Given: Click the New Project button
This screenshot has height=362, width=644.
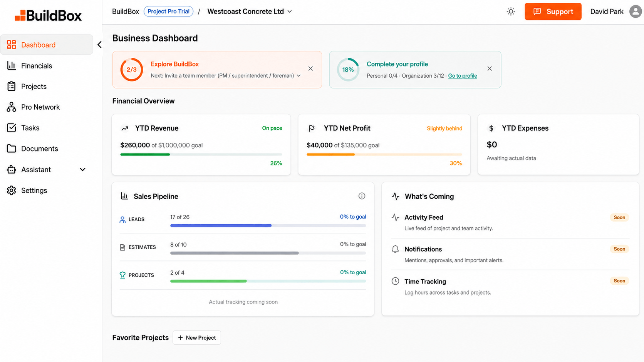Looking at the screenshot, I should [197, 337].
